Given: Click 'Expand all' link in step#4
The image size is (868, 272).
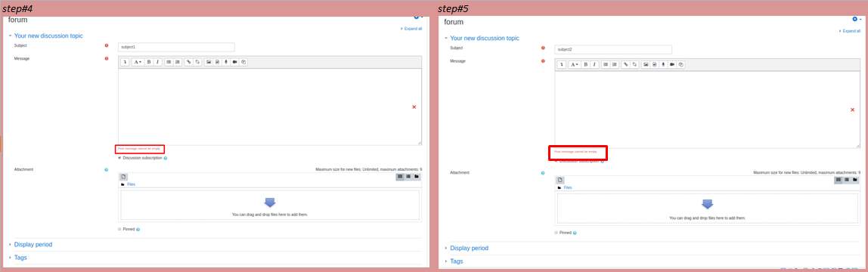Looking at the screenshot, I should tap(411, 29).
